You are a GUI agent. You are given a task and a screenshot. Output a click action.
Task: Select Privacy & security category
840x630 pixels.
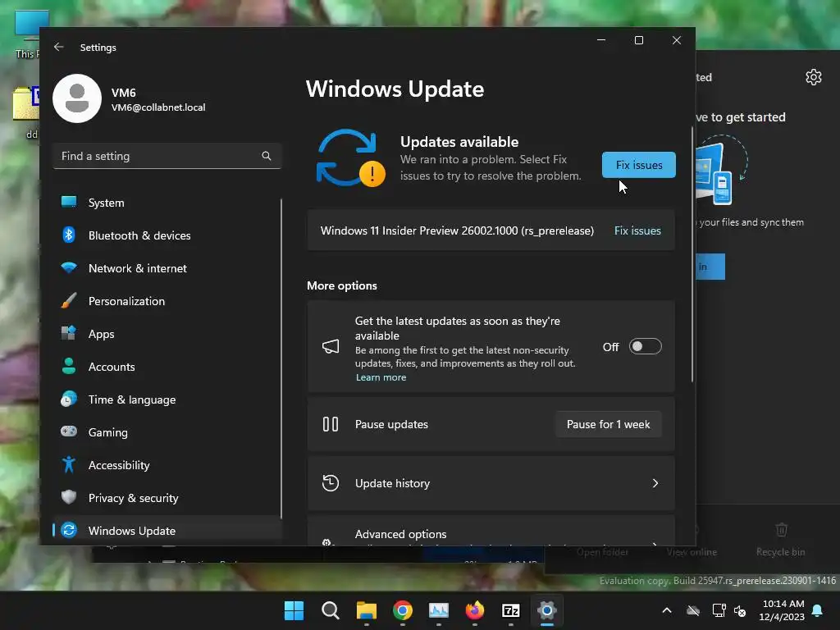pyautogui.click(x=167, y=498)
